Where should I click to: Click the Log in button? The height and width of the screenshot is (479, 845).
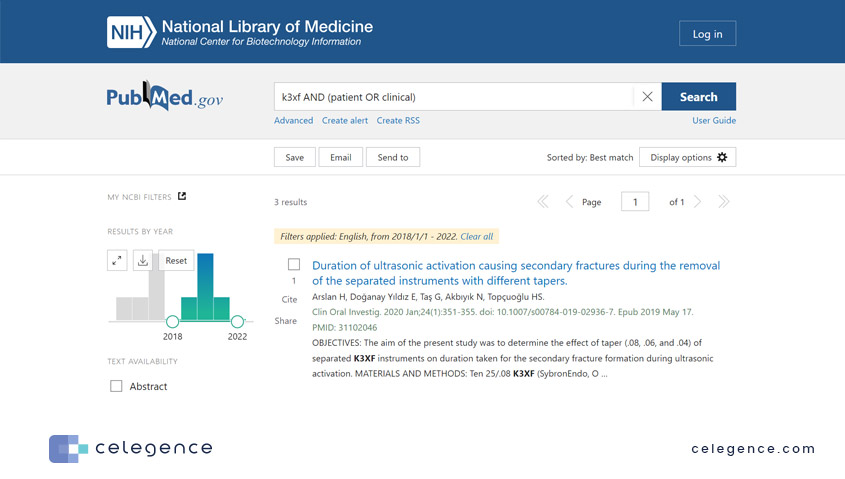[708, 33]
